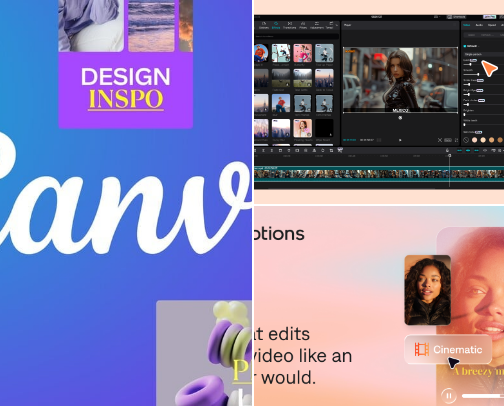This screenshot has height=406, width=504.
Task: Expand more media tabs with the chevron arrow
Action: pos(337,25)
